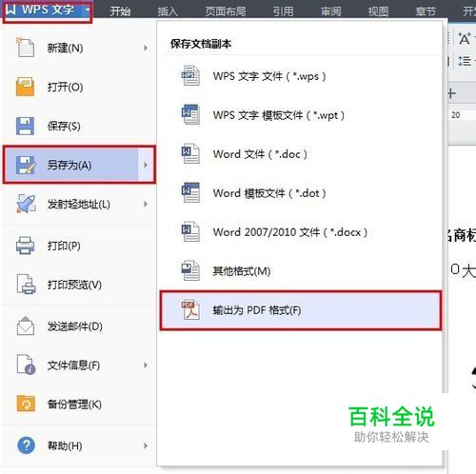Click the Word .doc file icon
Image resolution: width=476 pixels, height=474 pixels.
[x=190, y=153]
